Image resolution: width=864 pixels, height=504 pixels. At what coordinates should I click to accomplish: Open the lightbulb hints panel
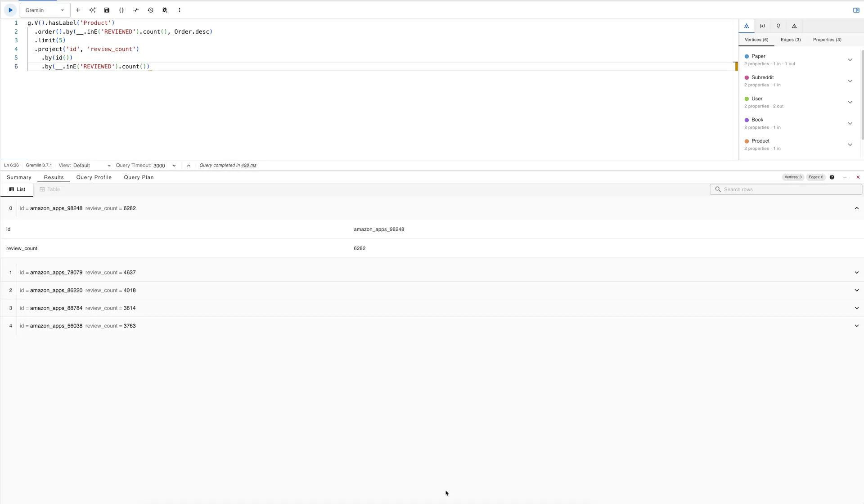[778, 26]
